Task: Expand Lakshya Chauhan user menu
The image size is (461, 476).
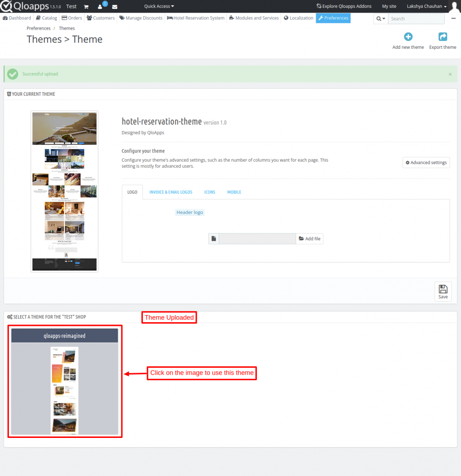Action: (427, 6)
